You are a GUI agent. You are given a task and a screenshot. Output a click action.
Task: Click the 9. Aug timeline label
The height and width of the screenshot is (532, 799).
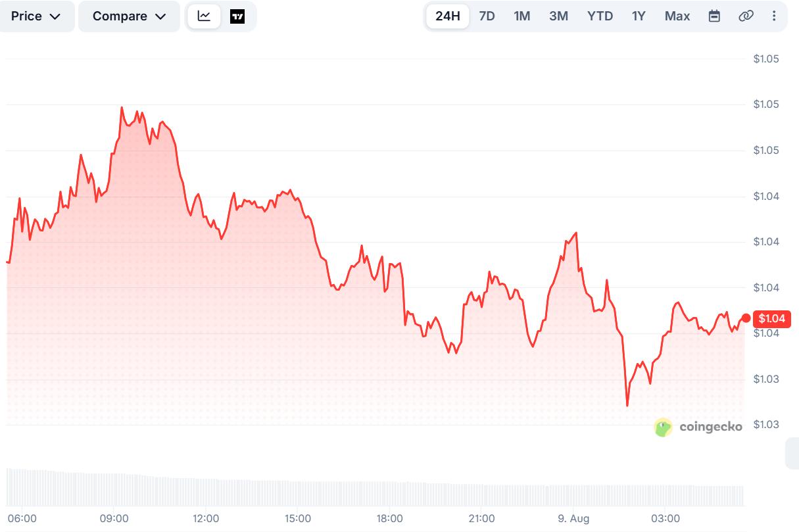573,518
